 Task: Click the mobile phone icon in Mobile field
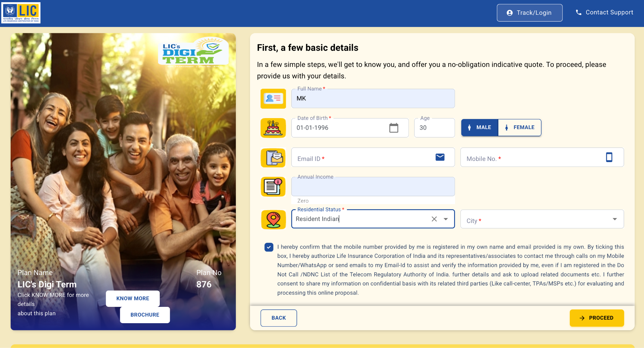609,157
